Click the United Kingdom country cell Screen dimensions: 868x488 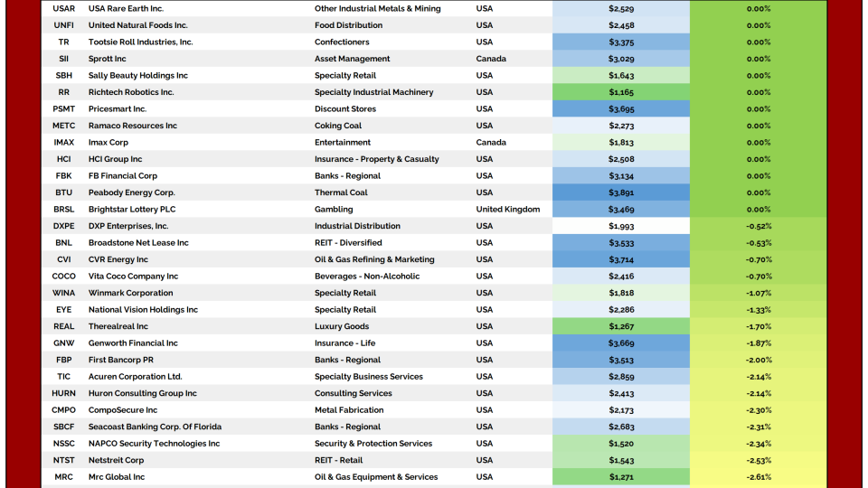point(507,210)
